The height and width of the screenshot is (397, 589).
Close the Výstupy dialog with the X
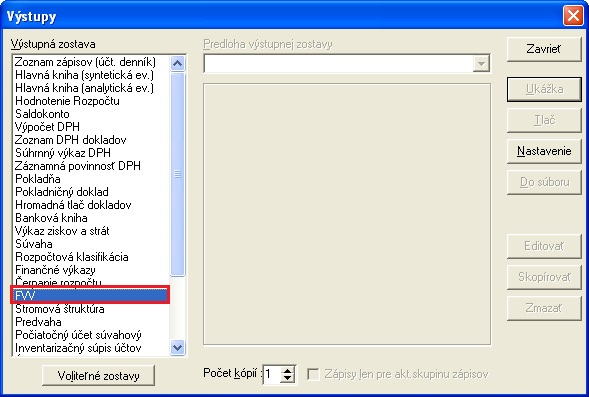point(573,15)
